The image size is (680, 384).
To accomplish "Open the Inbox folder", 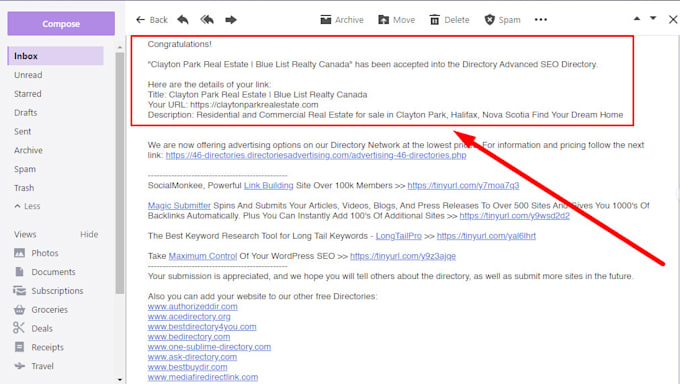I will tap(56, 56).
